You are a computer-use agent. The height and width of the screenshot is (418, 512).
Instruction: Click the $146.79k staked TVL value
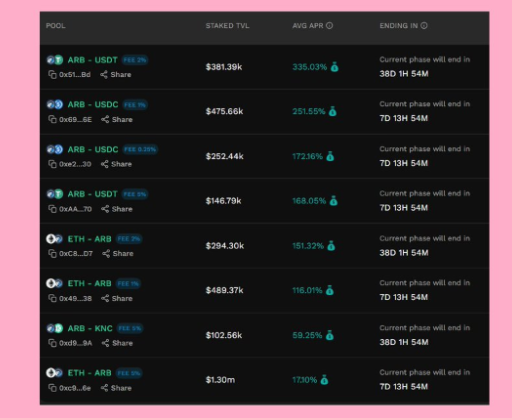click(223, 201)
